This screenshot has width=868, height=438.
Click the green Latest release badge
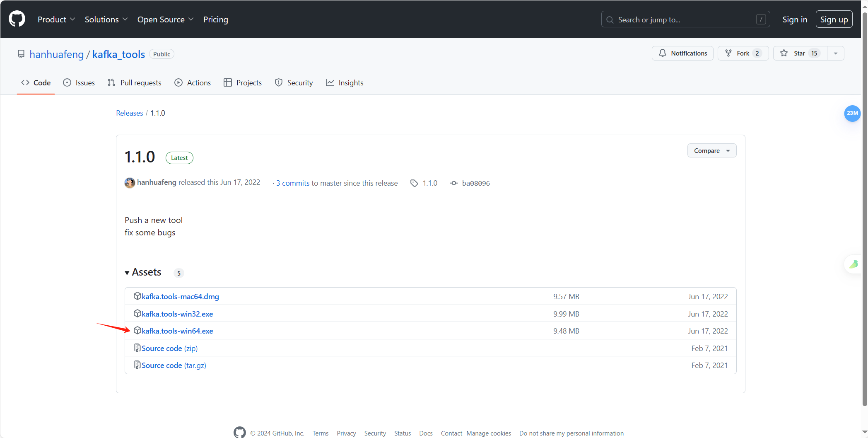pos(179,158)
